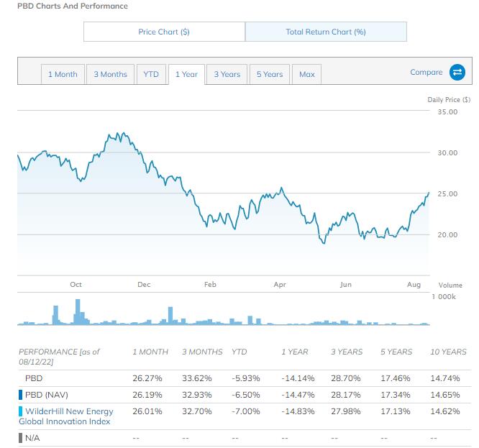Click the Compare link text
This screenshot has height=448, width=479.
[x=426, y=72]
